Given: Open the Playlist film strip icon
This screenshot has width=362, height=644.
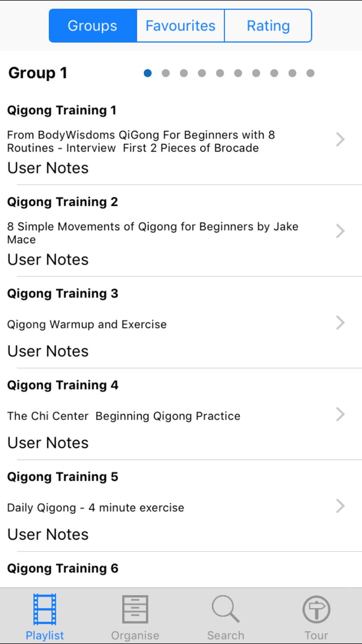Looking at the screenshot, I should pos(45,609).
